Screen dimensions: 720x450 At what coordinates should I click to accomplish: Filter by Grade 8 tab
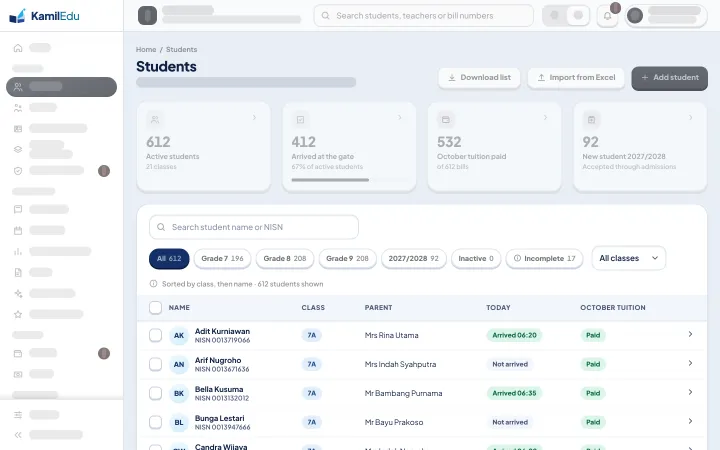pos(285,259)
